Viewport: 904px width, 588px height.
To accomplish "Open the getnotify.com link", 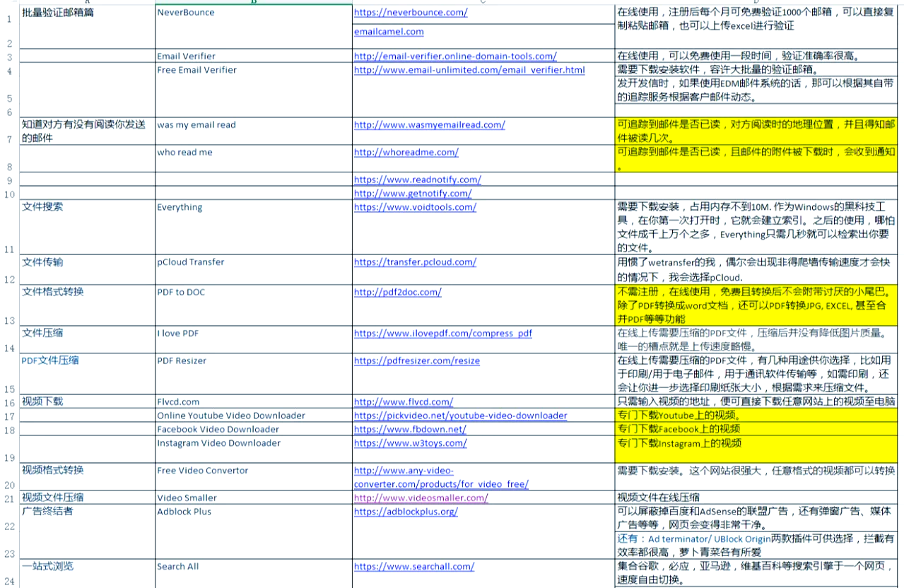I will (x=412, y=194).
